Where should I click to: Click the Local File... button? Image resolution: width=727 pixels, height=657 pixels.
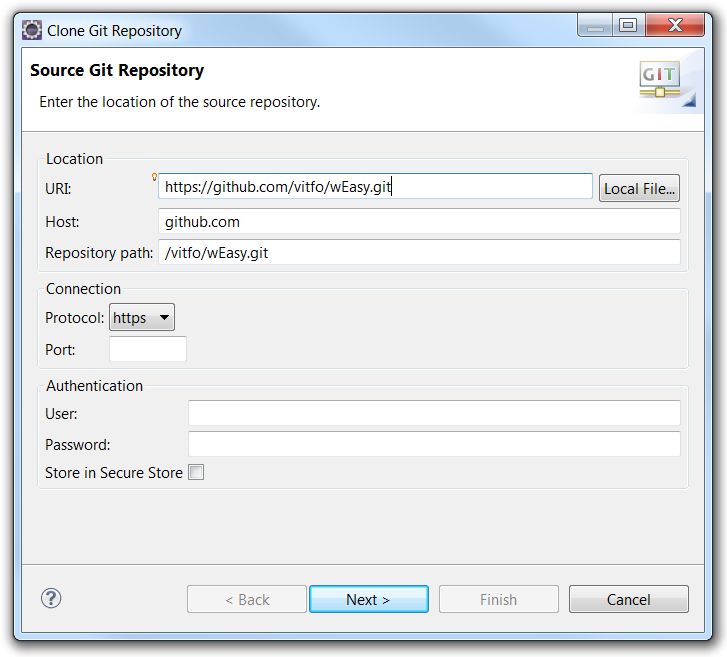(x=639, y=188)
